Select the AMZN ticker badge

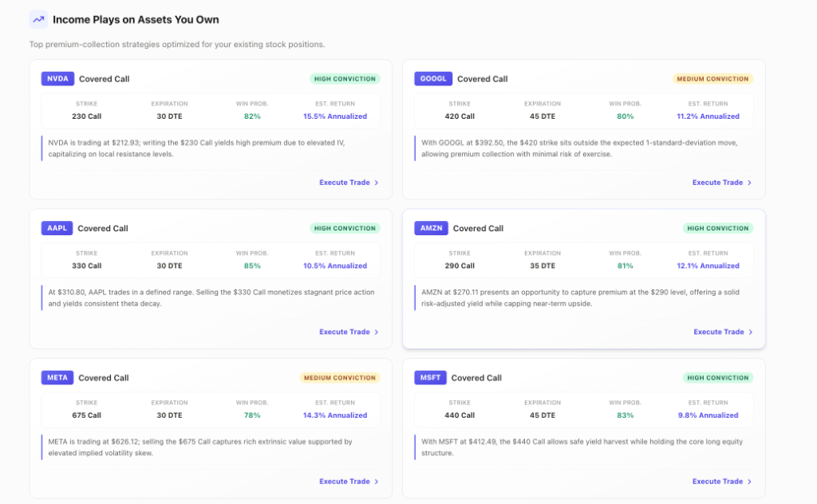[431, 228]
